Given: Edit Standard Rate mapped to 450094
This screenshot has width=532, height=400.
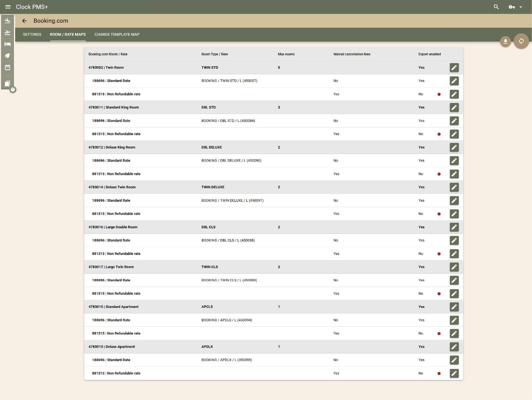Looking at the screenshot, I should (x=454, y=320).
